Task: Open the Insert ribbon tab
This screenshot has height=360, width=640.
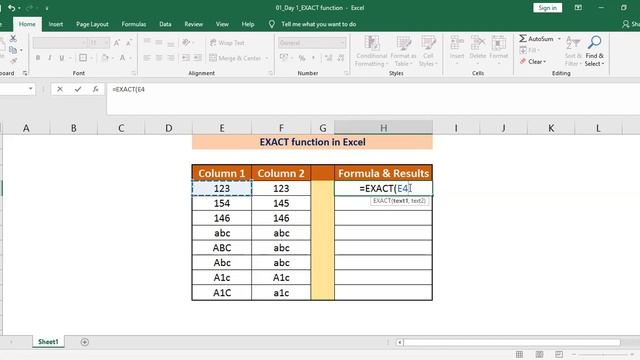Action: click(56, 24)
